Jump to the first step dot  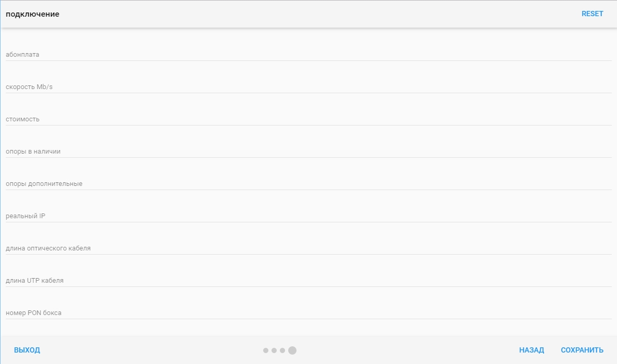tap(266, 350)
